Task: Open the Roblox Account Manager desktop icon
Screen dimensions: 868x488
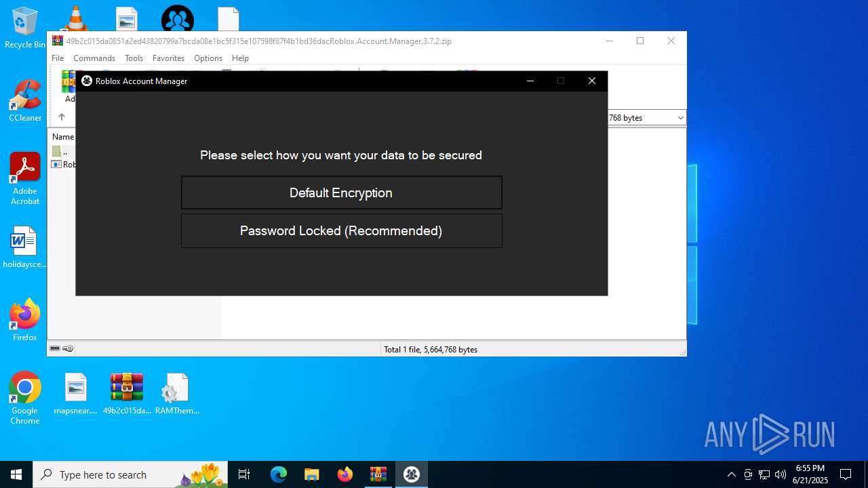Action: pos(178,18)
